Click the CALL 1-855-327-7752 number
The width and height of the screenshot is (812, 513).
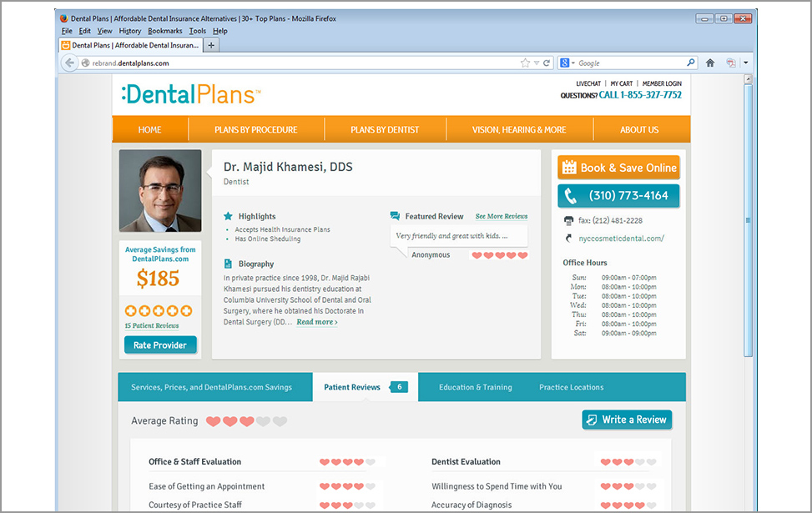tap(640, 95)
